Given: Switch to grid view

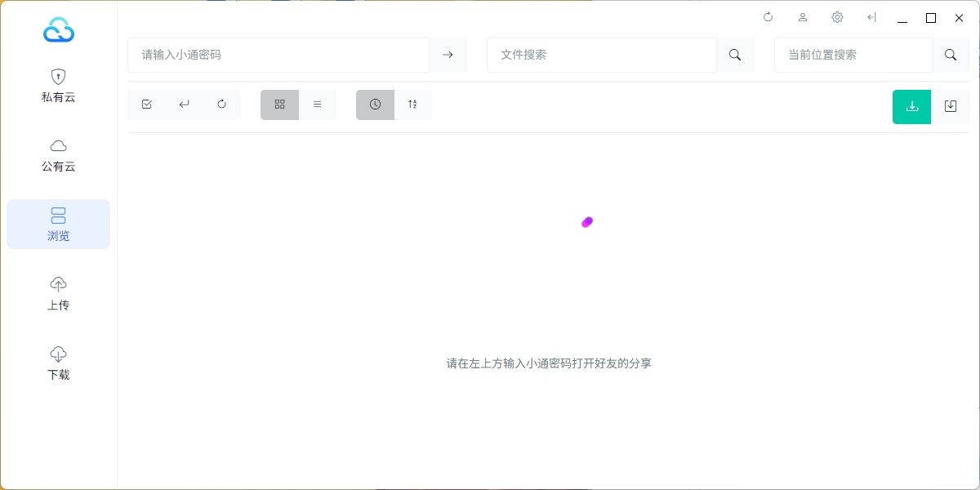Looking at the screenshot, I should click(279, 105).
